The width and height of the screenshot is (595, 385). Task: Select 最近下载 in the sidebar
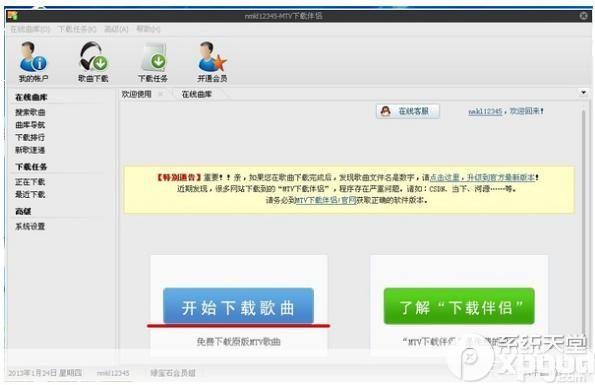pyautogui.click(x=30, y=195)
